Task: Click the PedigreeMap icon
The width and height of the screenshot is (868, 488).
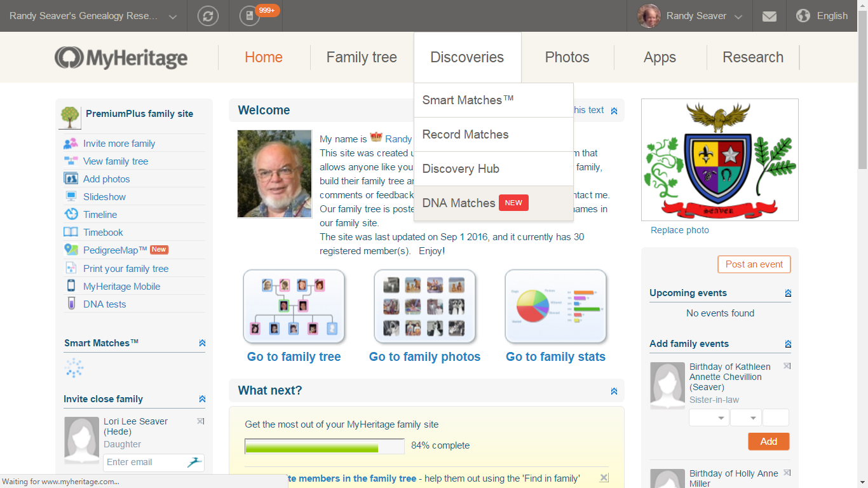Action: (71, 250)
